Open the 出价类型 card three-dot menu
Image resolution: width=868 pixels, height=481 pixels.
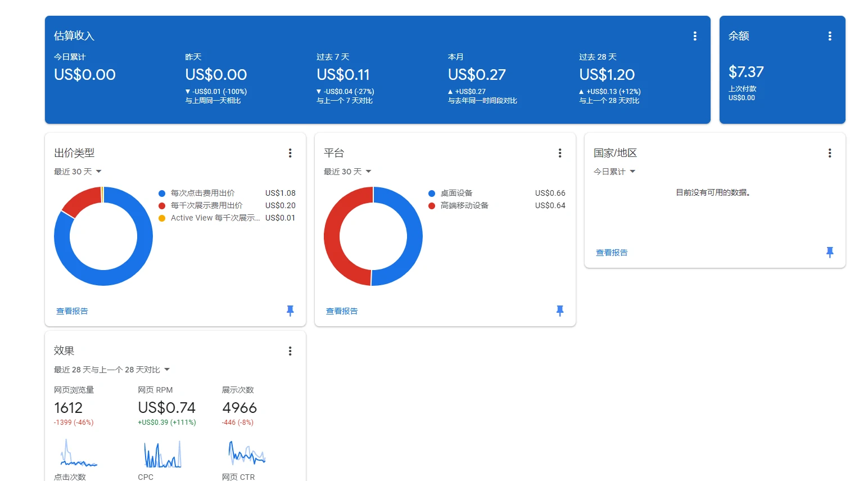pyautogui.click(x=290, y=153)
